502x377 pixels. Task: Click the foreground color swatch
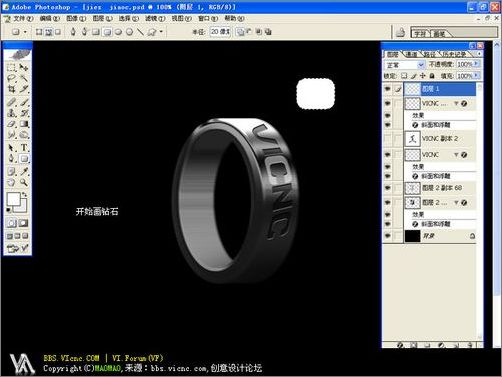13,199
